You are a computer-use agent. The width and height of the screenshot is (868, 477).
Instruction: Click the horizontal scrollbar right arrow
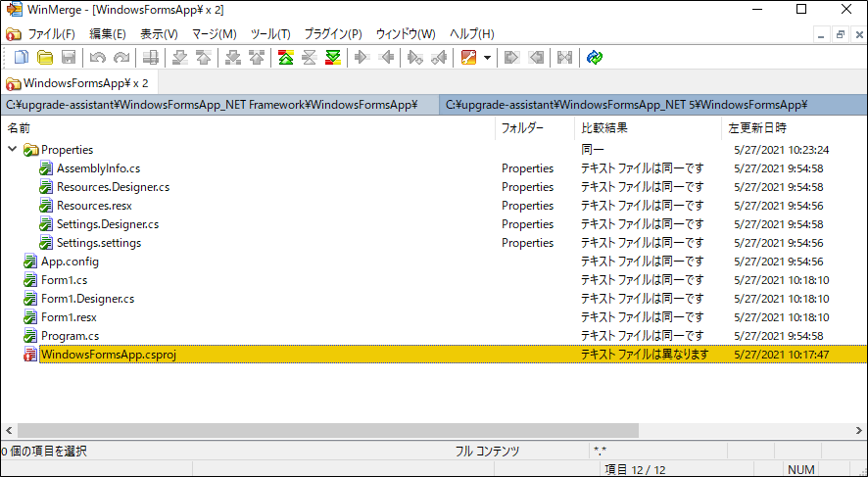859,431
